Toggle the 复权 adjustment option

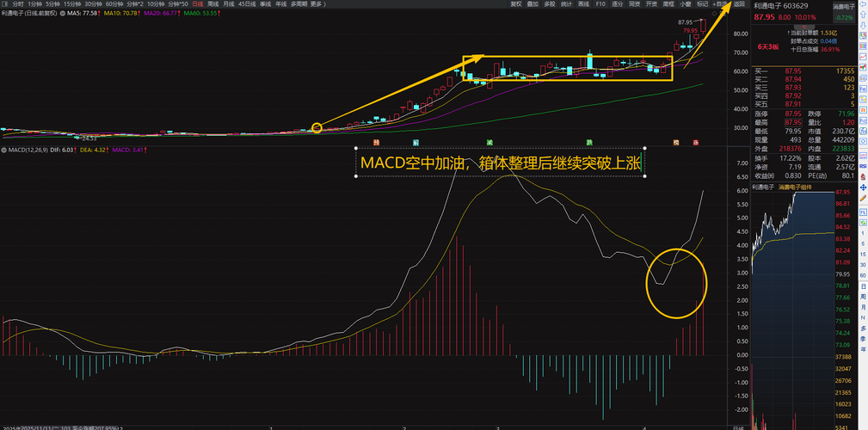click(516, 4)
